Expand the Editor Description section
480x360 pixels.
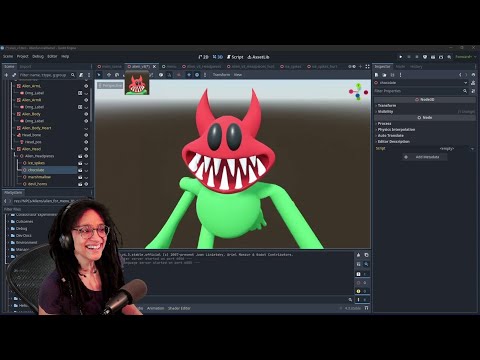click(x=425, y=141)
